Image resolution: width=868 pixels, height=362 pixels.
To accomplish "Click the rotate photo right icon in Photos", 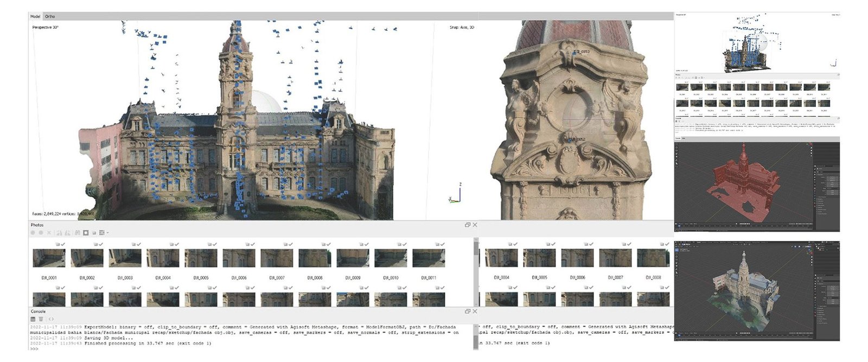I will click(67, 233).
